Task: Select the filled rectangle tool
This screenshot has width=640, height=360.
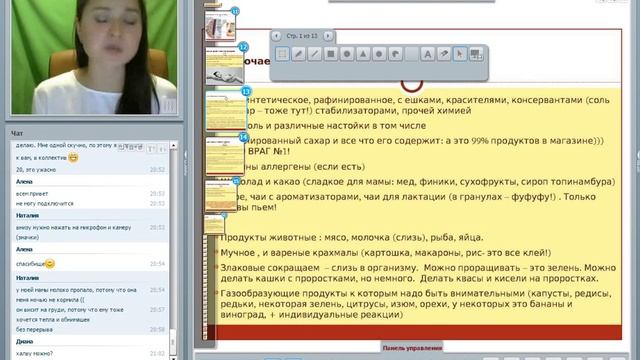Action: (331, 54)
